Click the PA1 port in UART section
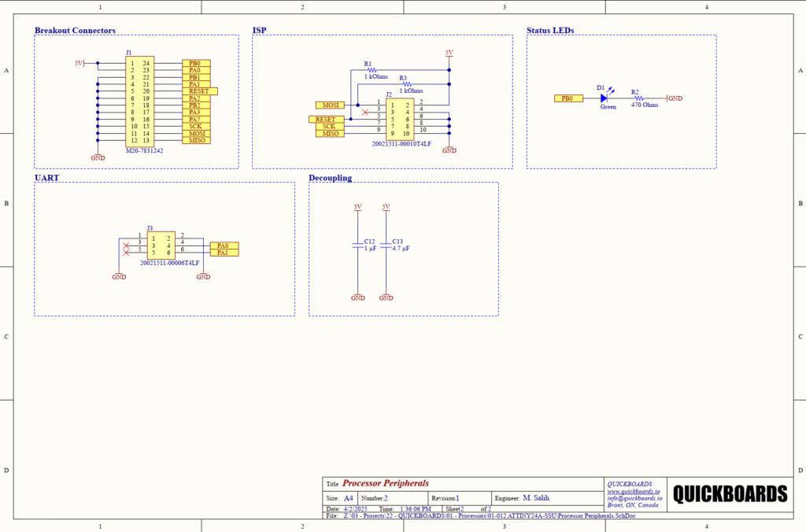 224,253
